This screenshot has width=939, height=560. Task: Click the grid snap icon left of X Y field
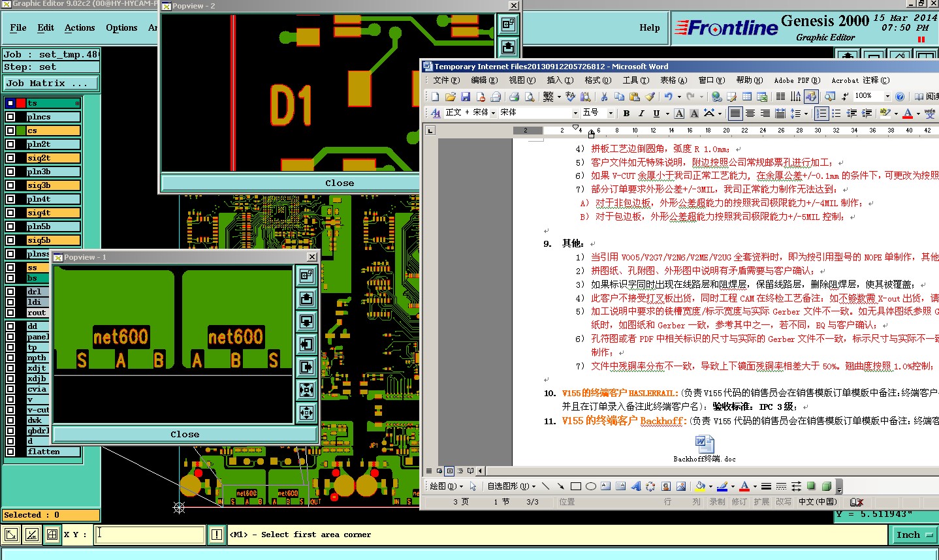pyautogui.click(x=52, y=535)
